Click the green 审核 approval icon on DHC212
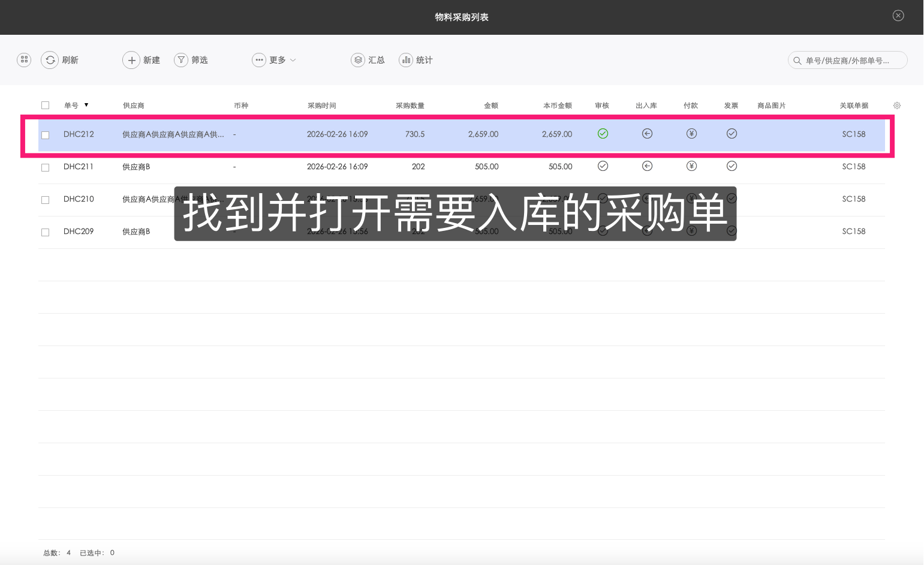The width and height of the screenshot is (924, 565). coord(603,134)
